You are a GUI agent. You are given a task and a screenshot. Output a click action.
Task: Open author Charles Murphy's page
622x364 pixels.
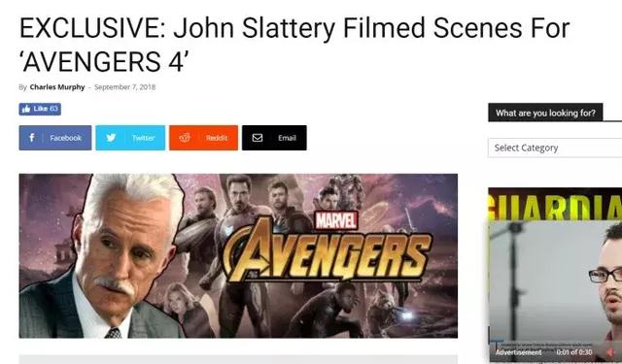57,87
